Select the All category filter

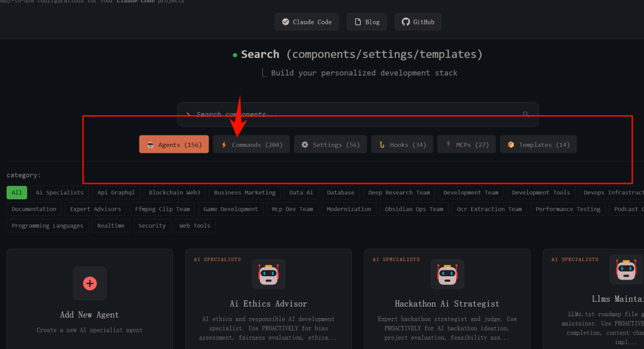(x=17, y=192)
